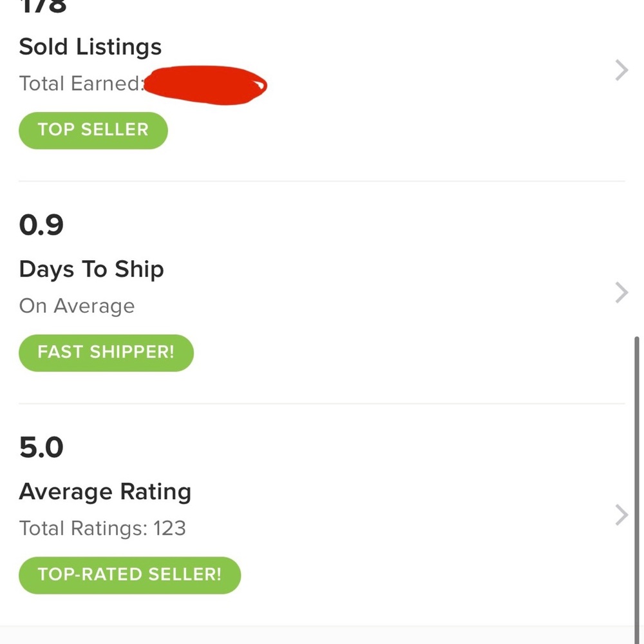Screen dimensions: 644x644
Task: Open Days To Ship details chevron
Action: click(x=621, y=292)
